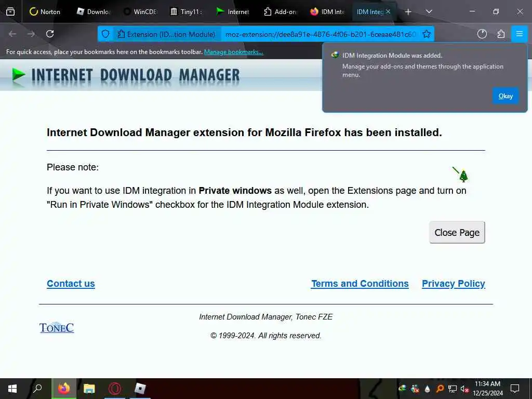Switch to the IDM Integration Firefox-icon tab

point(327,12)
